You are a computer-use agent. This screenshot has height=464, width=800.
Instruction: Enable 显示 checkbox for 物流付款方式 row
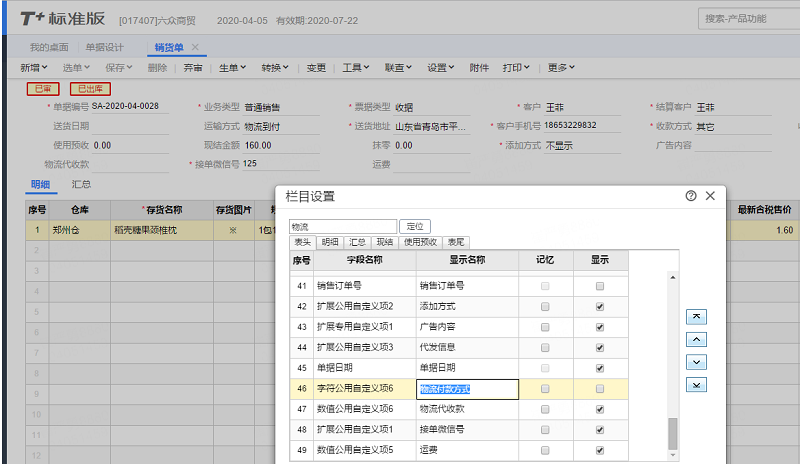pos(599,389)
